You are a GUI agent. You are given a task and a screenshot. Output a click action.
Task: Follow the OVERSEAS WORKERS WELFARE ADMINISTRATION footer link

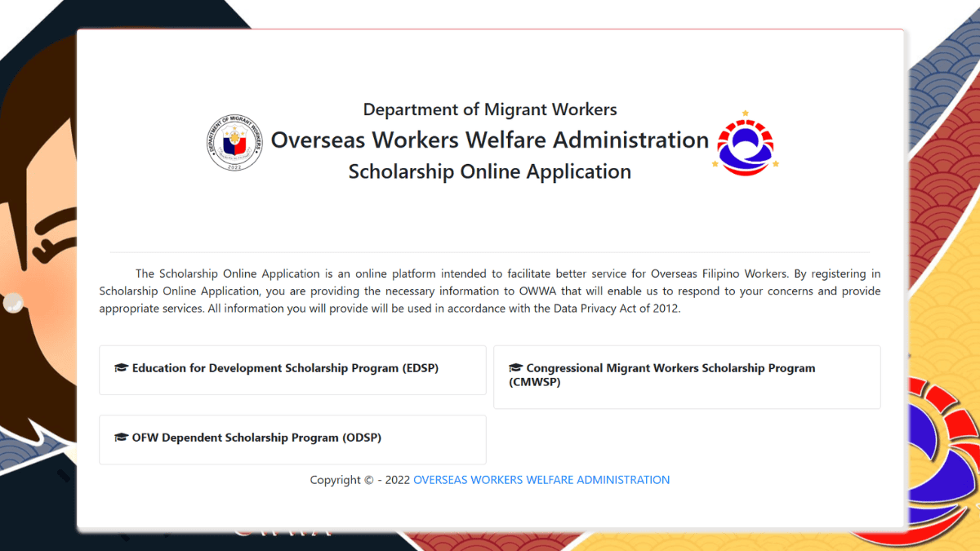pos(541,480)
